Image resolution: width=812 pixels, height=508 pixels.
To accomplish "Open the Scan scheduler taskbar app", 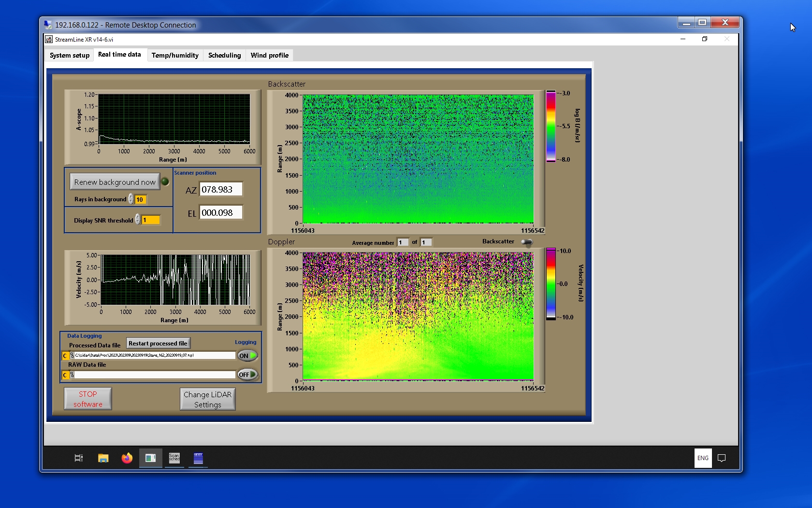I will tap(174, 458).
